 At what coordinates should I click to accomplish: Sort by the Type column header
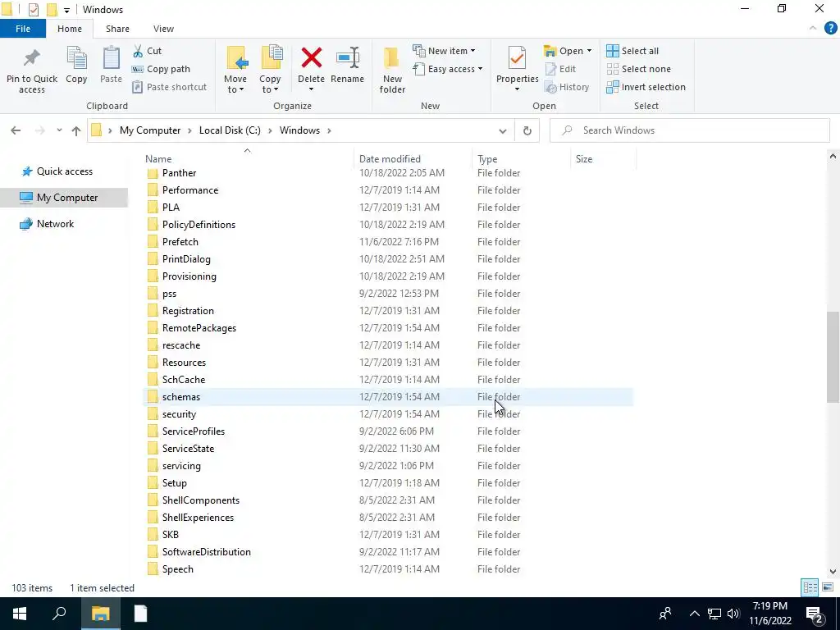click(521, 159)
